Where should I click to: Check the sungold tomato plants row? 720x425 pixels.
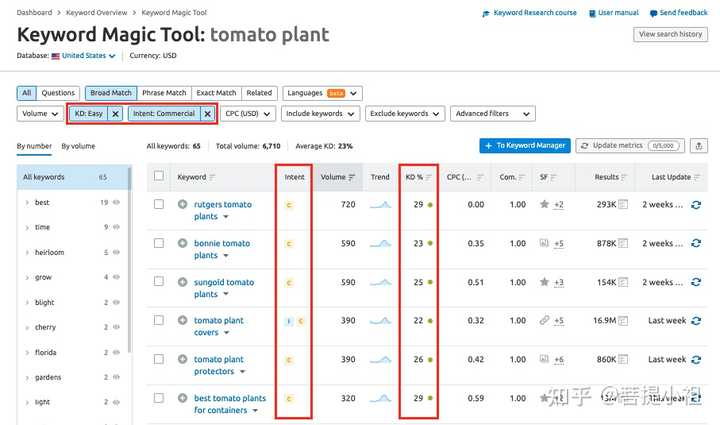click(x=159, y=281)
